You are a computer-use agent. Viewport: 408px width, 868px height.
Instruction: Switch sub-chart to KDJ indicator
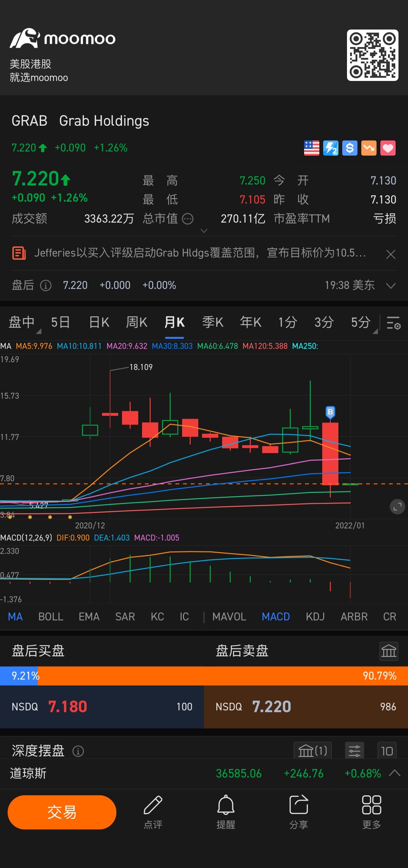315,617
